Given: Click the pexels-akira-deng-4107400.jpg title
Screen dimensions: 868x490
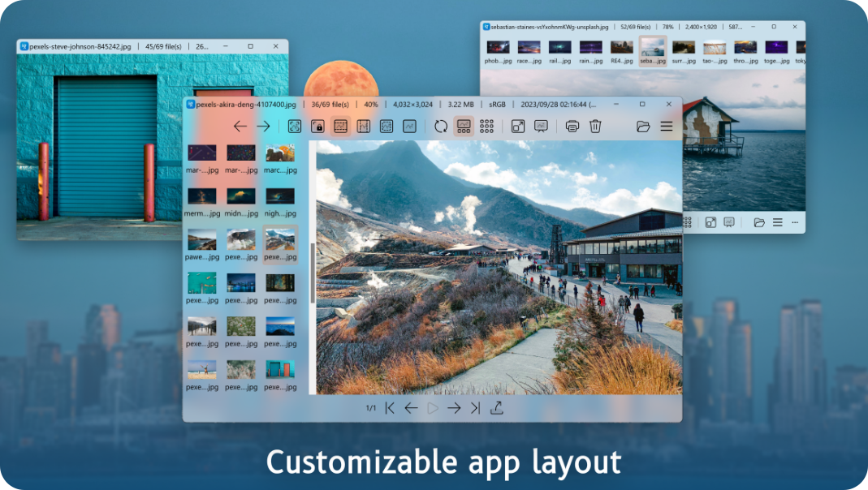Looking at the screenshot, I should click(x=246, y=105).
